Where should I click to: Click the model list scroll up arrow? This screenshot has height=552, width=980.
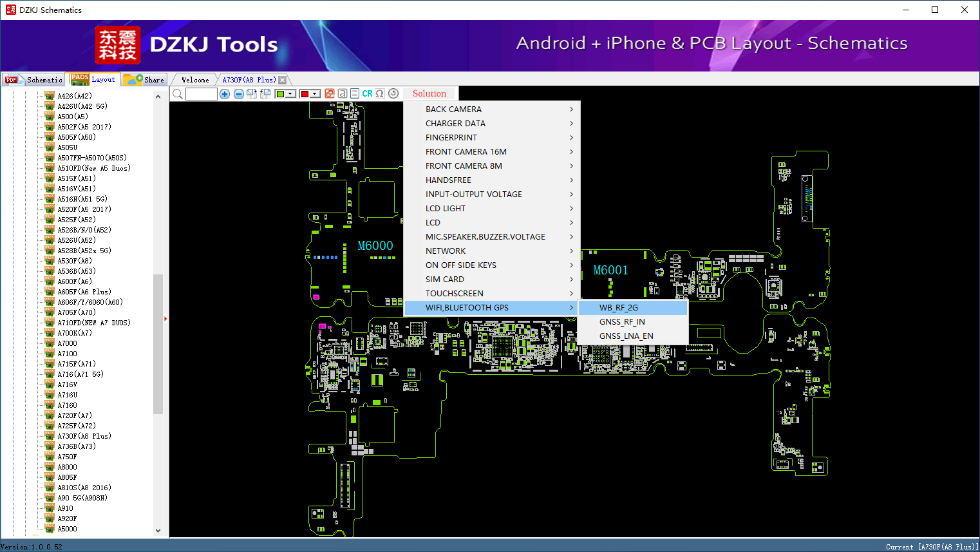click(x=158, y=97)
